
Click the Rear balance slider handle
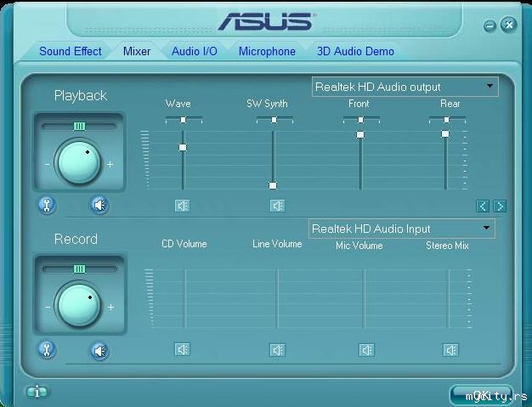tap(447, 120)
